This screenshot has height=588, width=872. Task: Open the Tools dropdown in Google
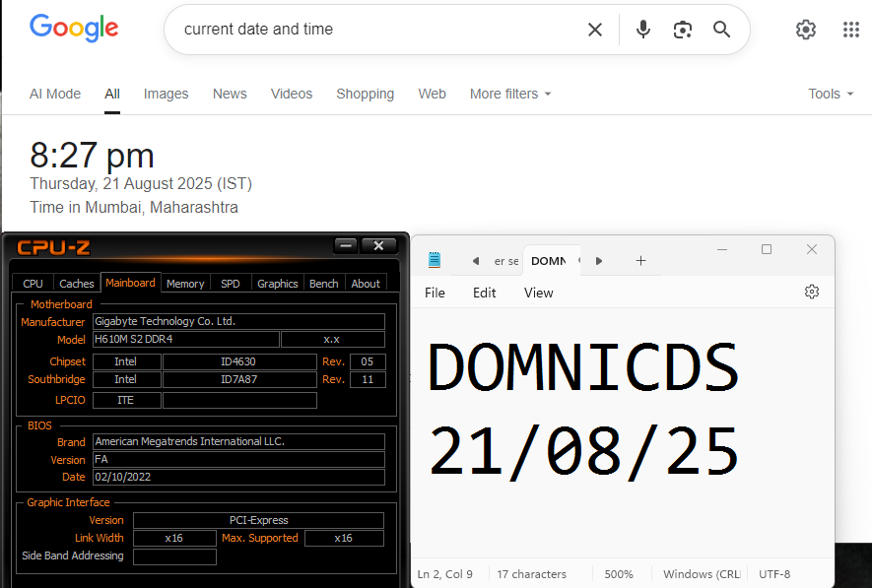[x=831, y=94]
